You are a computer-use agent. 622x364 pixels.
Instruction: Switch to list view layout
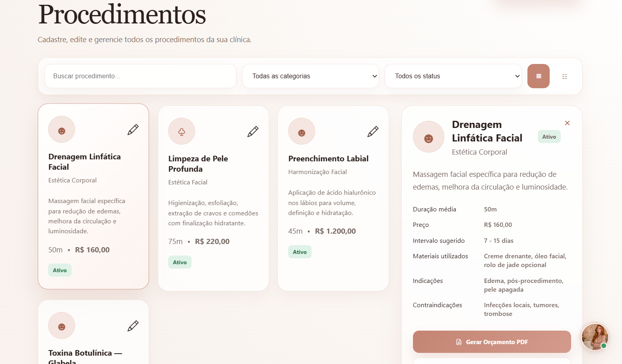564,76
